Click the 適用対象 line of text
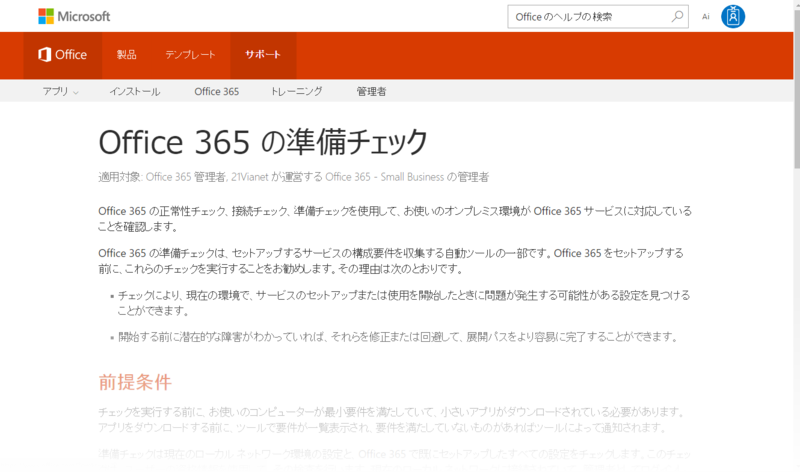 point(293,177)
